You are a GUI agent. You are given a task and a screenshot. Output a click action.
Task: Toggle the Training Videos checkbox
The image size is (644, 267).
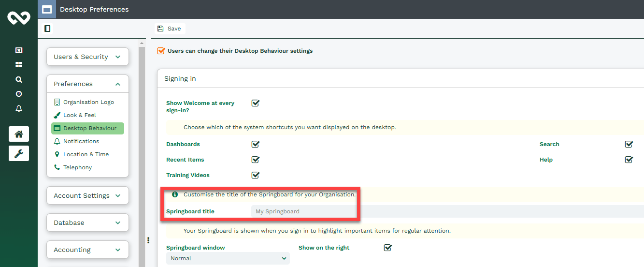click(x=256, y=175)
